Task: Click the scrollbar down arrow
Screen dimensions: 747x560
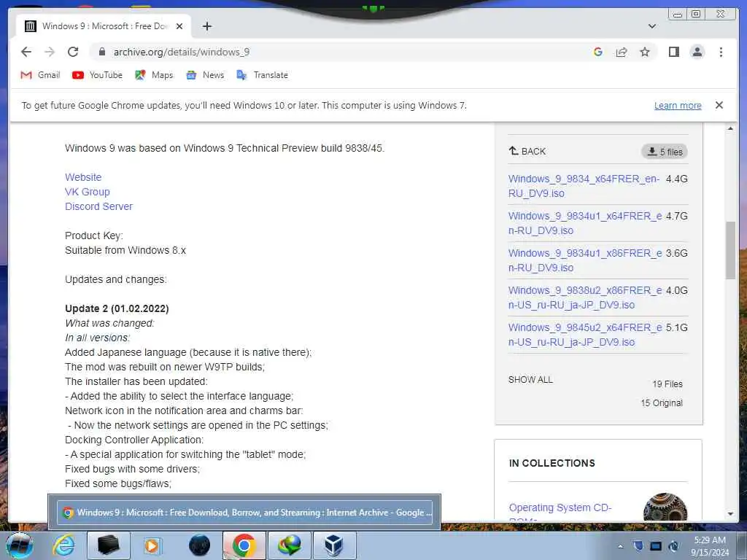Action: 730,514
